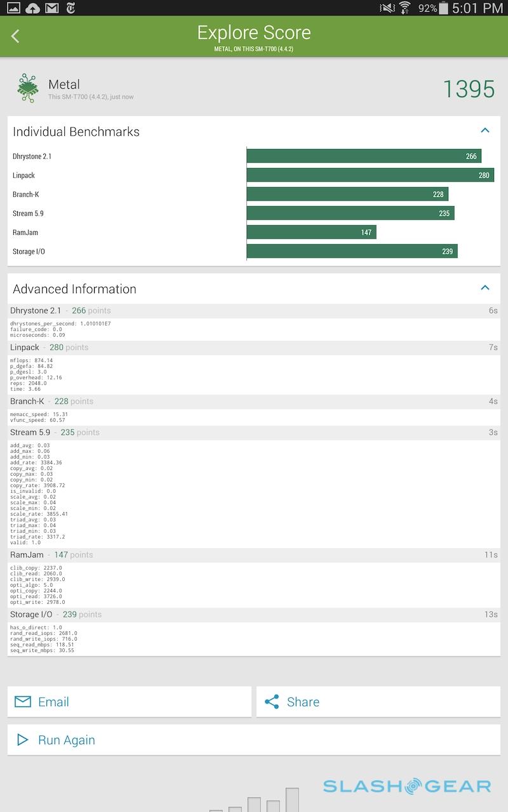Screen dimensions: 508x812
Task: Tap the Wi-Fi status icon
Action: click(404, 8)
